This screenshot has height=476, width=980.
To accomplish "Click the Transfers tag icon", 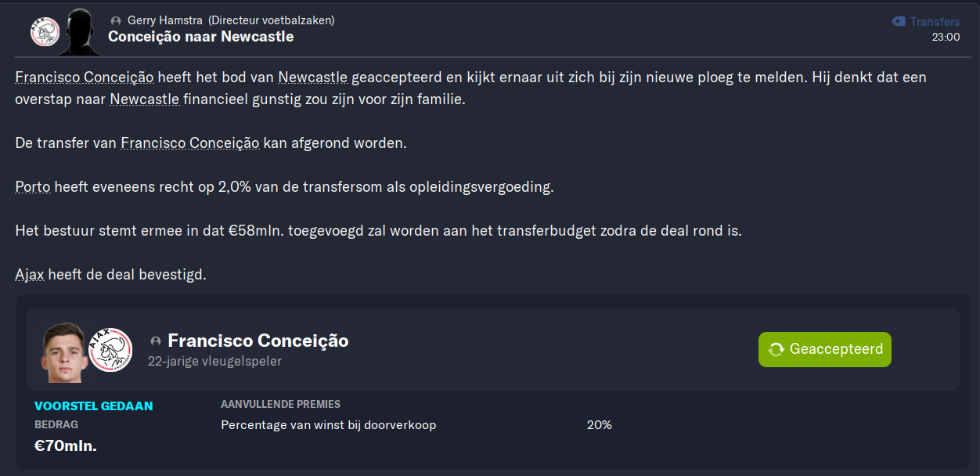I will [899, 22].
